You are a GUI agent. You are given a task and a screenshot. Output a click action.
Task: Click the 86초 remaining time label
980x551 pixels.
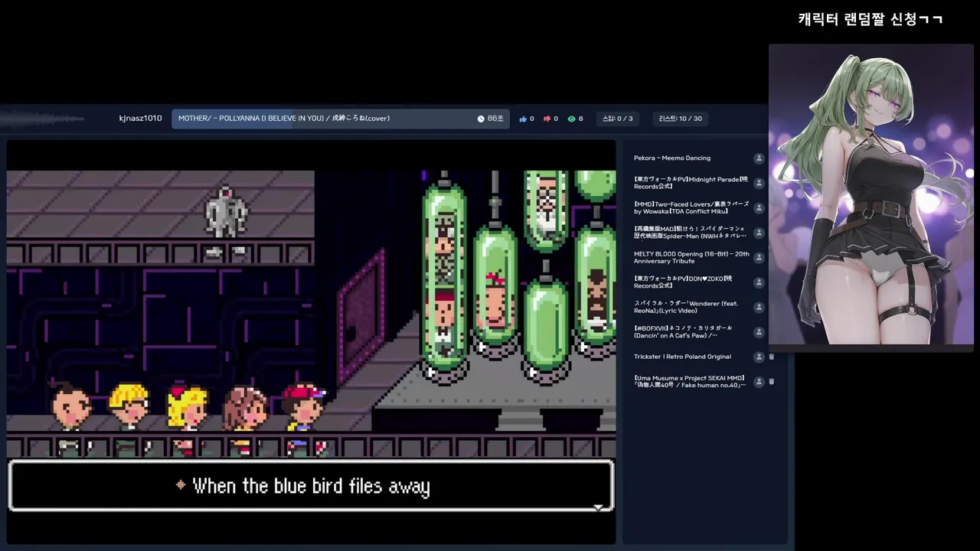495,119
